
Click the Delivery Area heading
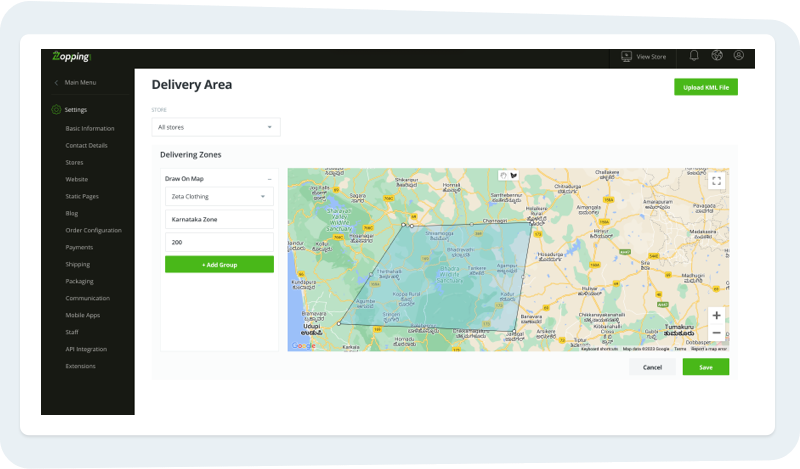[x=192, y=85]
